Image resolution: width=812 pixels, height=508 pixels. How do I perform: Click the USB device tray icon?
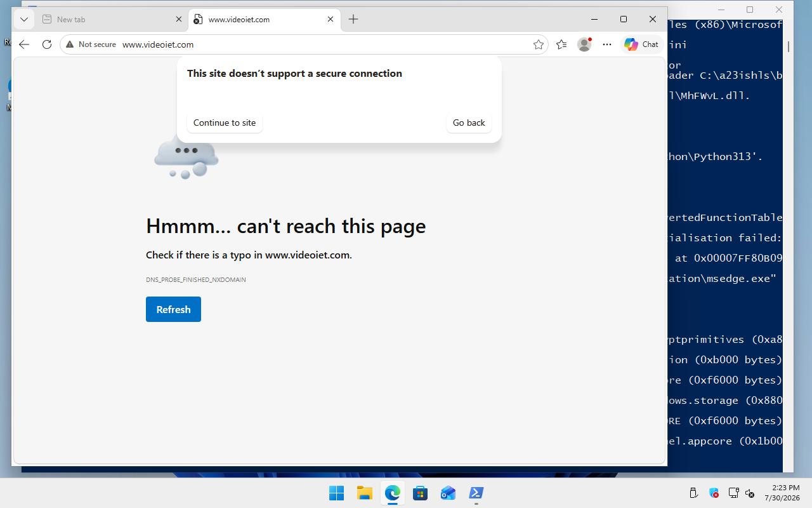pyautogui.click(x=693, y=493)
